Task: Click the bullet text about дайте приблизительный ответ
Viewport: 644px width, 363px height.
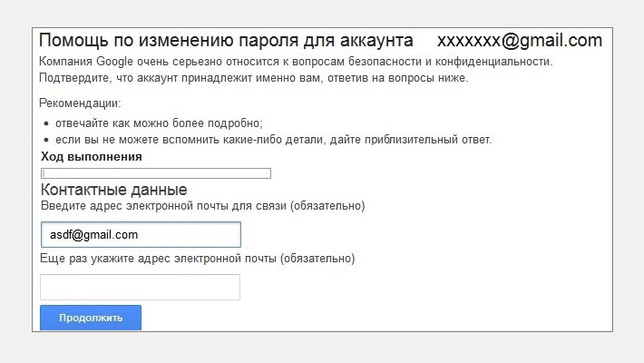Action: pyautogui.click(x=274, y=140)
